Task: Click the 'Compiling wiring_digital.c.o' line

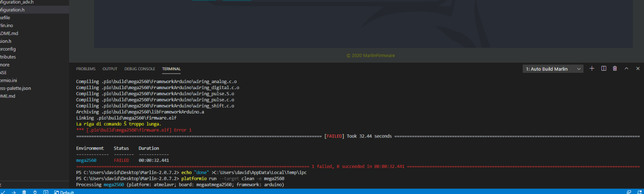Action: click(158, 87)
